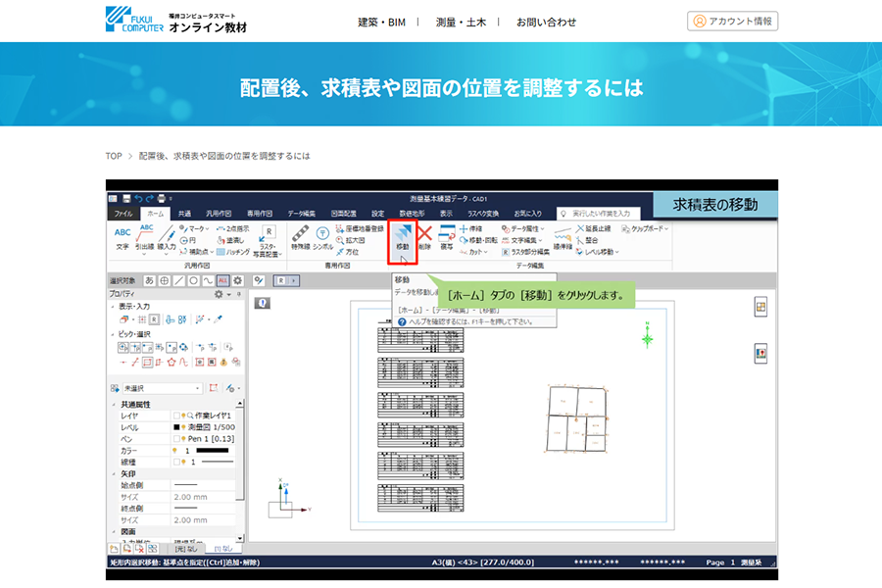The image size is (882, 588).
Task: Collapse the 共通属性 properties section
Action: point(112,403)
